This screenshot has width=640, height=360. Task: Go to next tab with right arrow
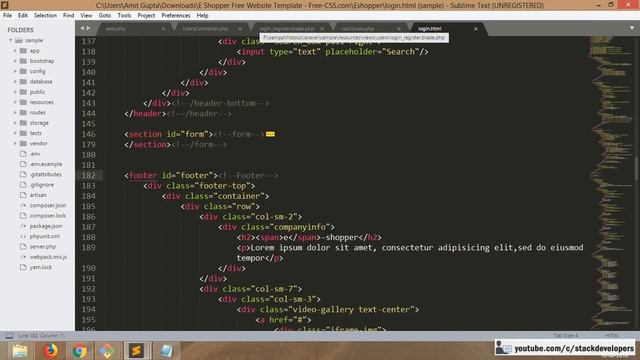(x=88, y=28)
